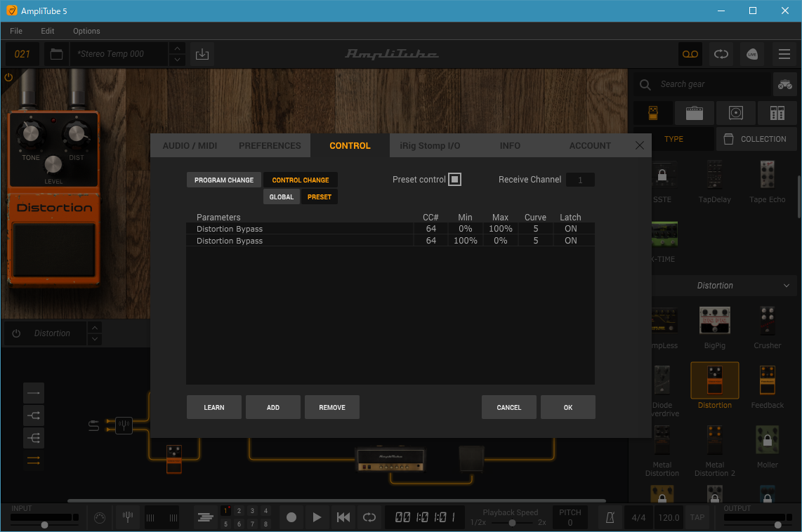
Task: Open Live mode icon in header
Action: click(x=752, y=54)
